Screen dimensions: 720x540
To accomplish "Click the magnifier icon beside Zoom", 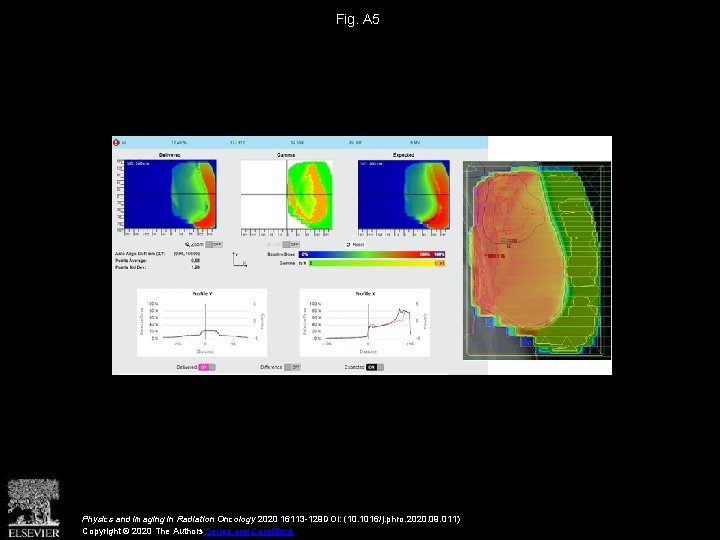I will pos(187,245).
